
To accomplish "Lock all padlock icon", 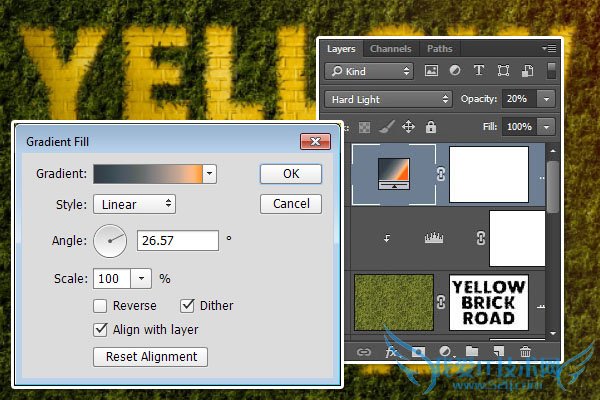I will click(x=431, y=127).
